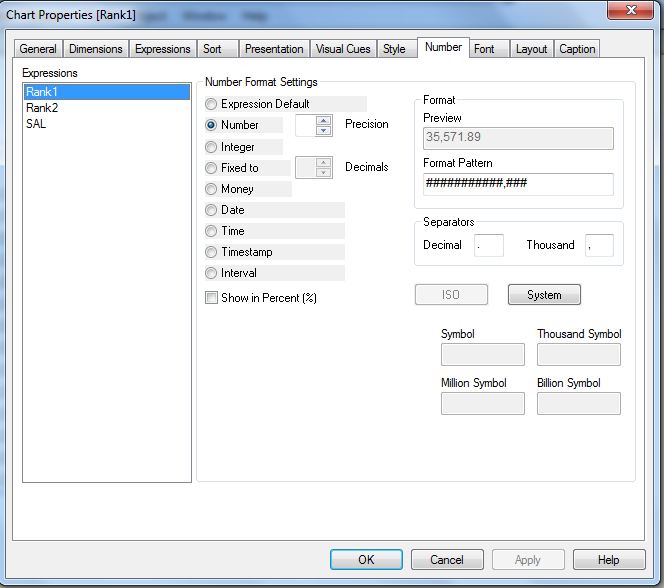Click the ISO button
This screenshot has width=664, height=588.
451,295
